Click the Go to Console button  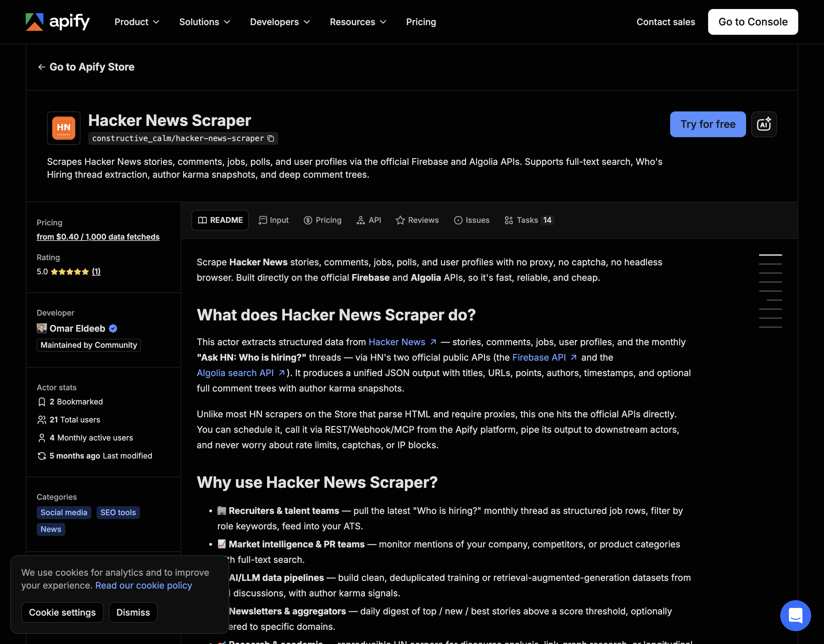753,22
